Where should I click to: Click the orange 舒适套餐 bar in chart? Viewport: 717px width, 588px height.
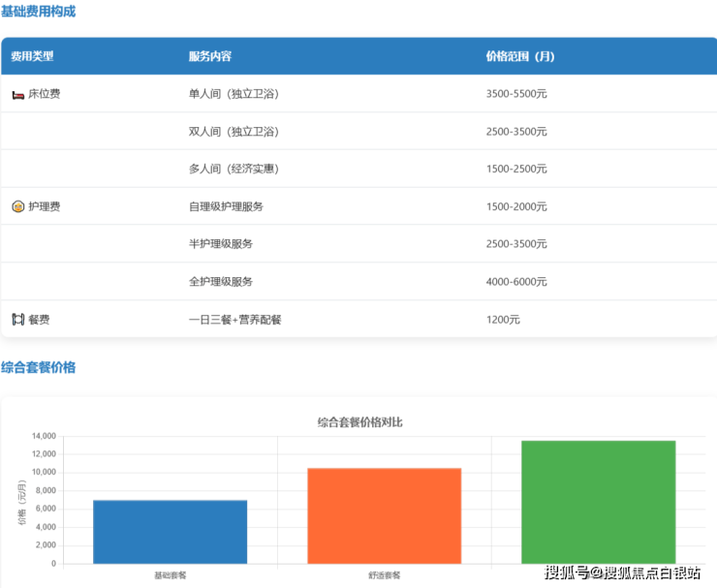point(384,515)
